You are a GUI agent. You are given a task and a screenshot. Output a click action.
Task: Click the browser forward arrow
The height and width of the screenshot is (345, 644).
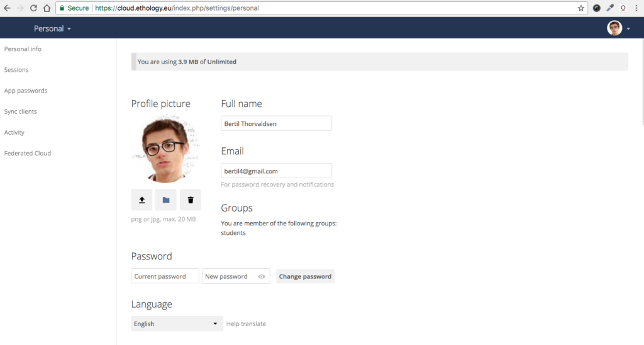pyautogui.click(x=20, y=8)
